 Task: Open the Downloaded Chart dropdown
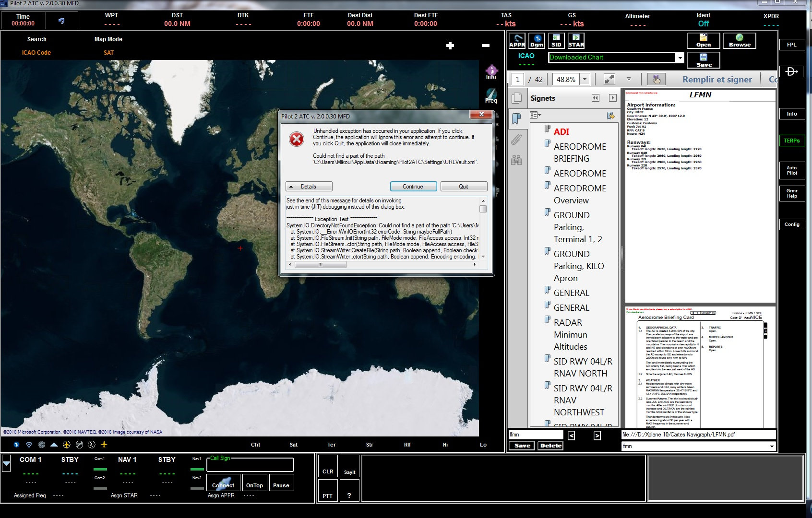point(680,58)
